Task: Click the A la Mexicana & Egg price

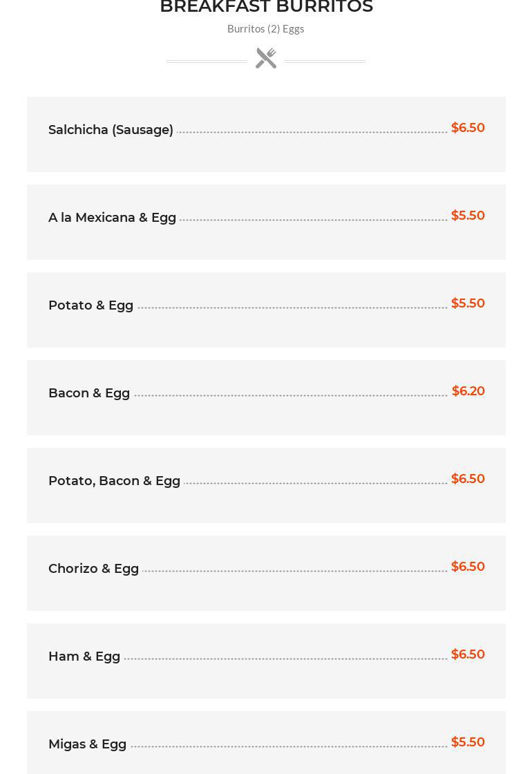Action: 468,216
